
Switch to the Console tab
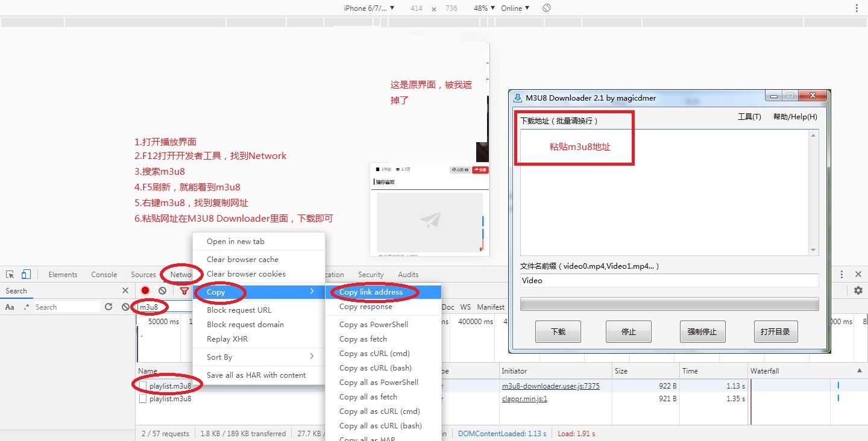104,274
